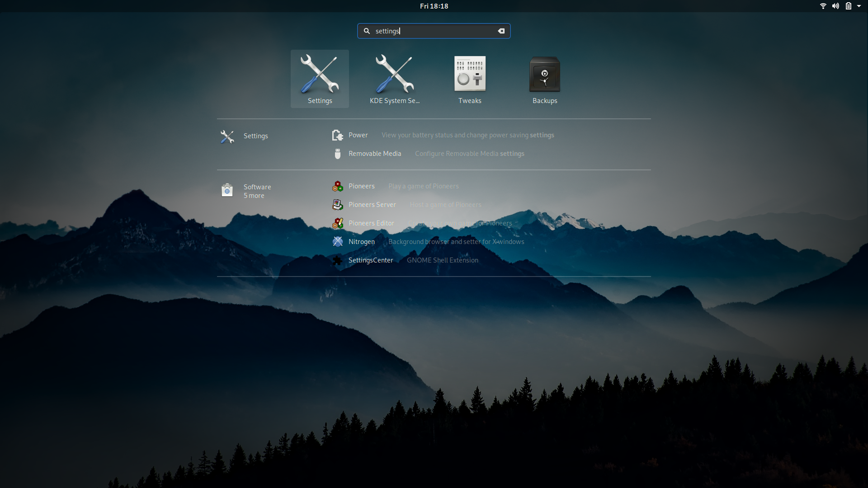The height and width of the screenshot is (488, 868).
Task: Open the Pioneers game result
Action: (x=361, y=186)
